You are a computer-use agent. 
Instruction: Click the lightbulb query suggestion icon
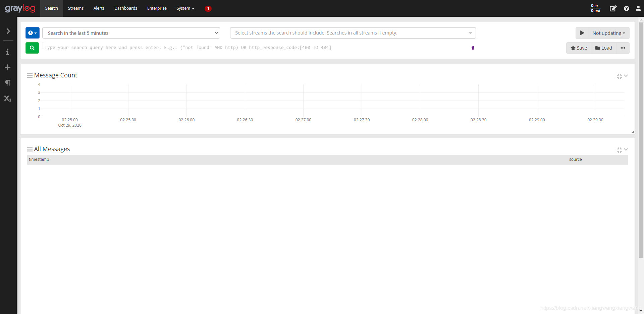473,48
